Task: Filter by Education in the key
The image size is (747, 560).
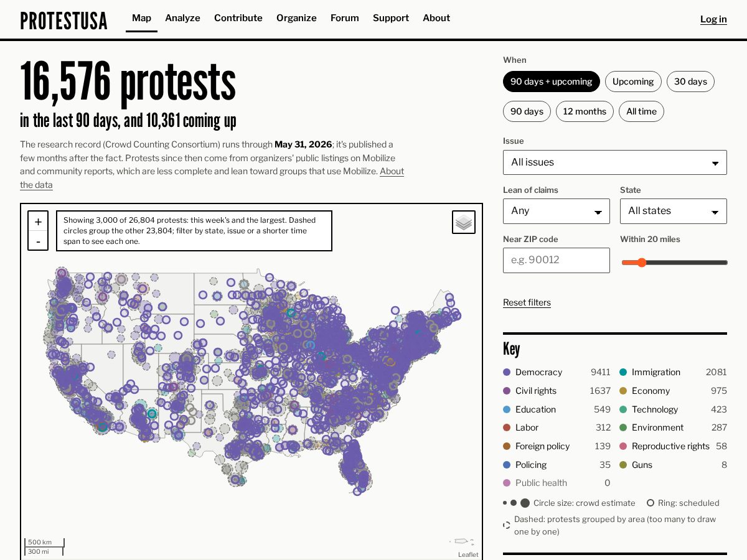Action: (557, 409)
